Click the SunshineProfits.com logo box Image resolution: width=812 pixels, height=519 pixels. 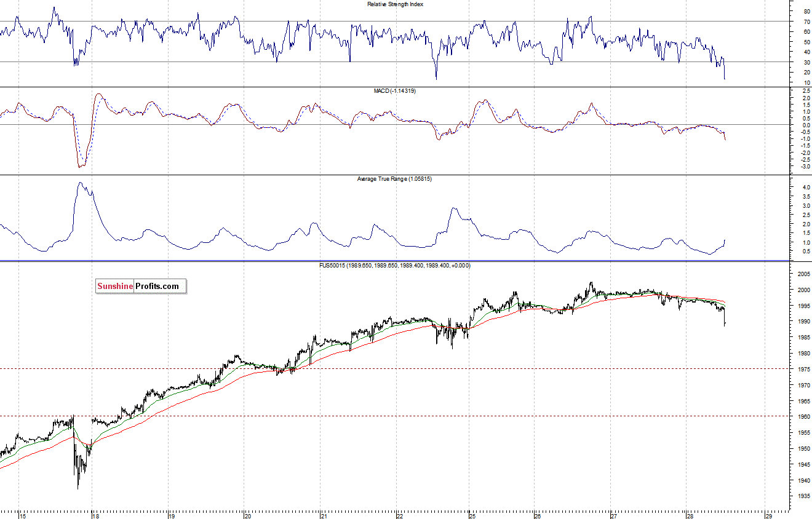[x=140, y=286]
